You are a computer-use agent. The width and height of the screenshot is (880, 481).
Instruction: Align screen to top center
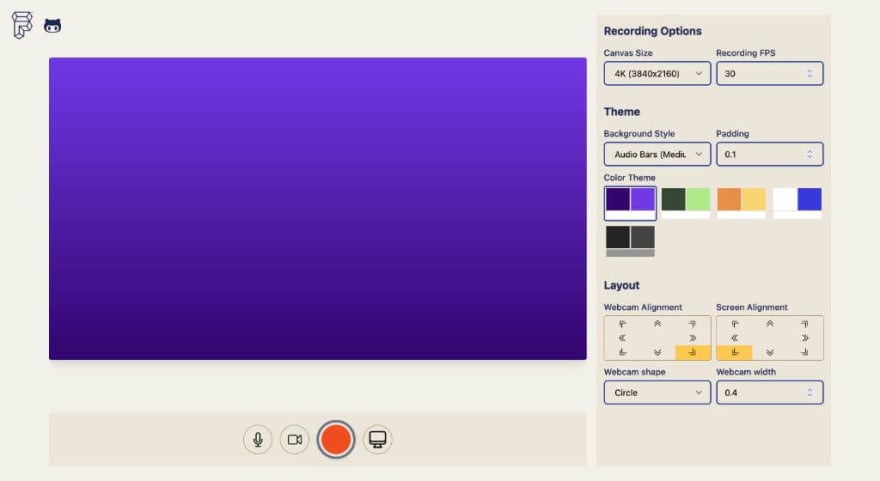pyautogui.click(x=770, y=324)
